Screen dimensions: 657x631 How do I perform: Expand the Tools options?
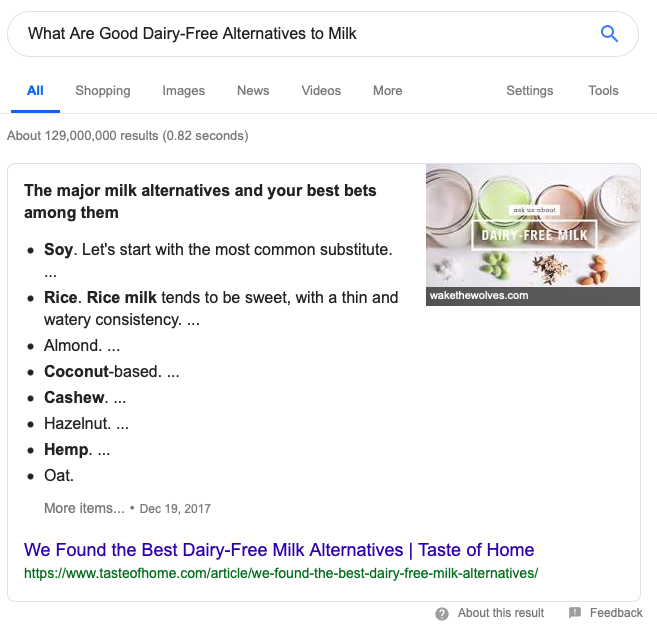pos(603,91)
